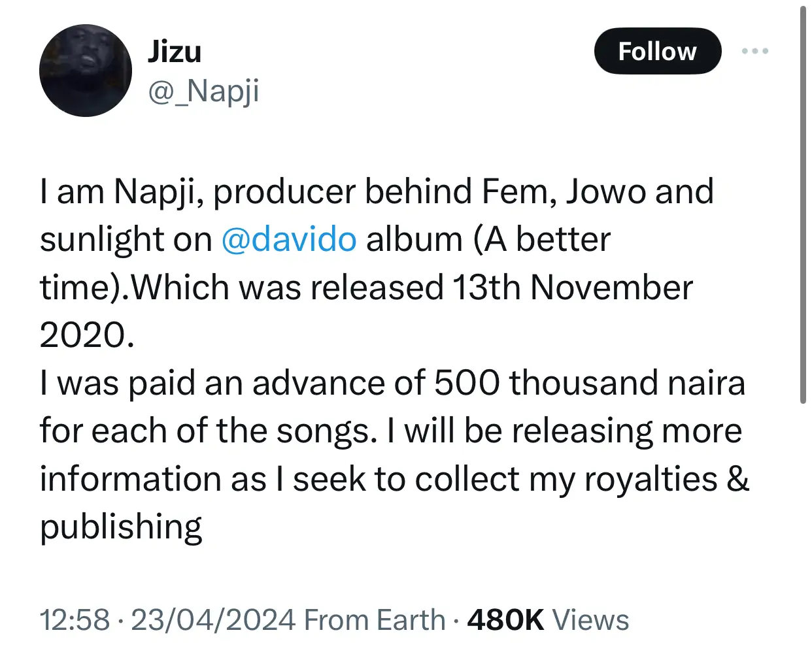Open the @_Napji handle profile
The width and height of the screenshot is (812, 658).
pyautogui.click(x=203, y=90)
